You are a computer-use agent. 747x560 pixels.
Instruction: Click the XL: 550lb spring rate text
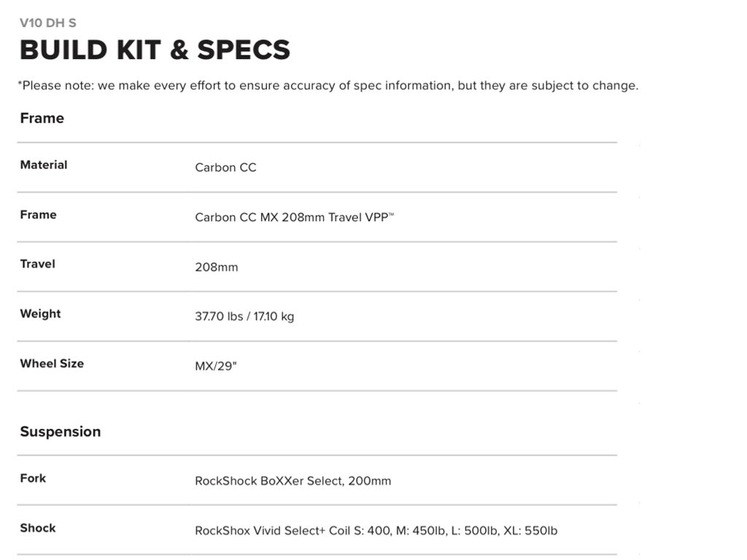530,531
